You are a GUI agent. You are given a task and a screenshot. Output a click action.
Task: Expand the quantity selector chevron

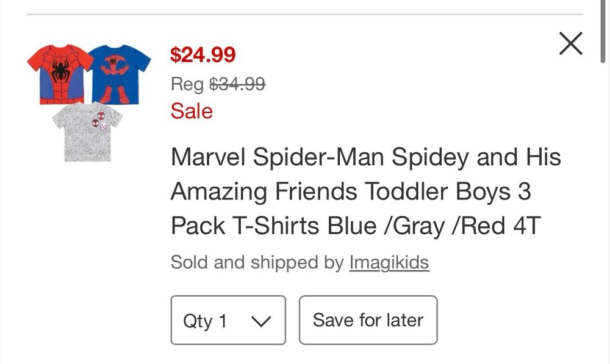tap(261, 320)
